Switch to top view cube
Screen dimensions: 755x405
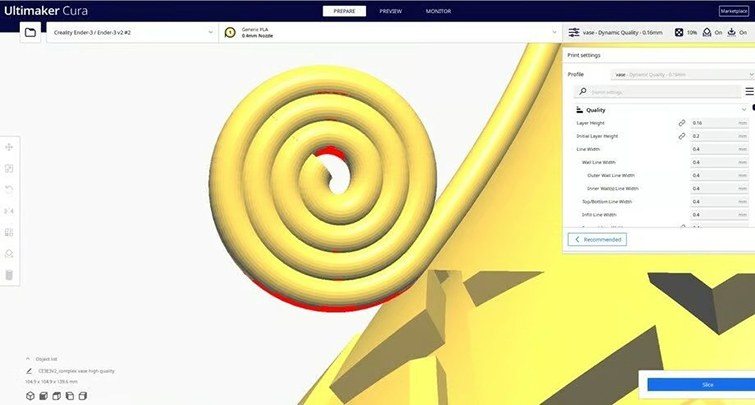point(56,396)
